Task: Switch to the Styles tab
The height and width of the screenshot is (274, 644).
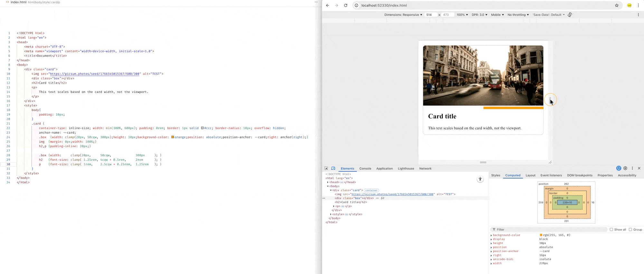Action: tap(496, 175)
